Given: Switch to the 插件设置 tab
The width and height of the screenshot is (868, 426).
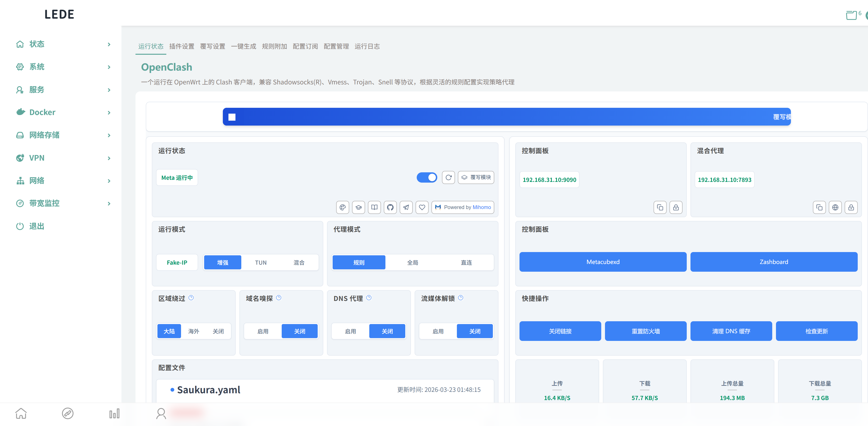Looking at the screenshot, I should coord(182,46).
